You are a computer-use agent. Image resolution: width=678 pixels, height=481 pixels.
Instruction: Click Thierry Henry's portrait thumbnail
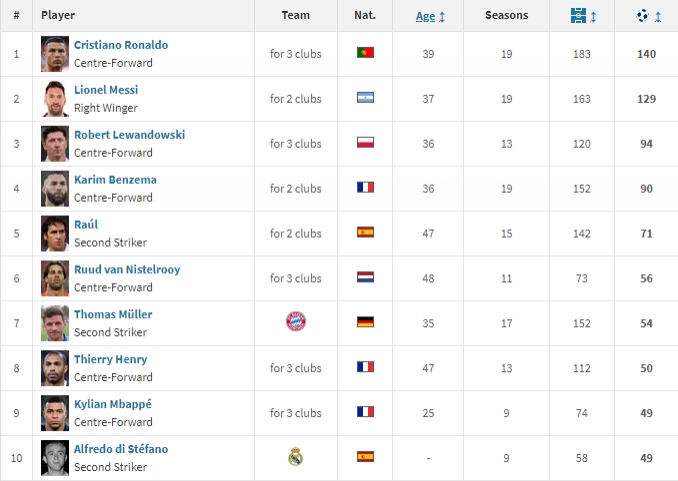point(55,368)
